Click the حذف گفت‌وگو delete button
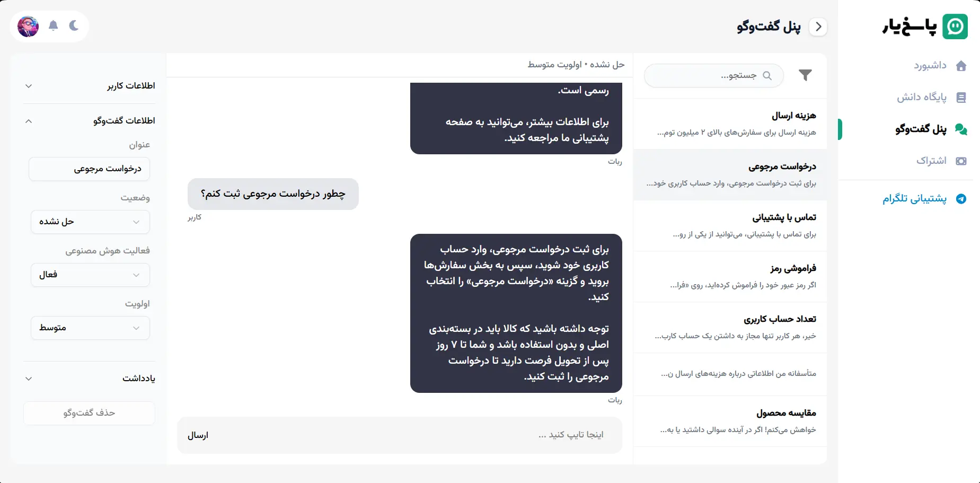 (89, 413)
